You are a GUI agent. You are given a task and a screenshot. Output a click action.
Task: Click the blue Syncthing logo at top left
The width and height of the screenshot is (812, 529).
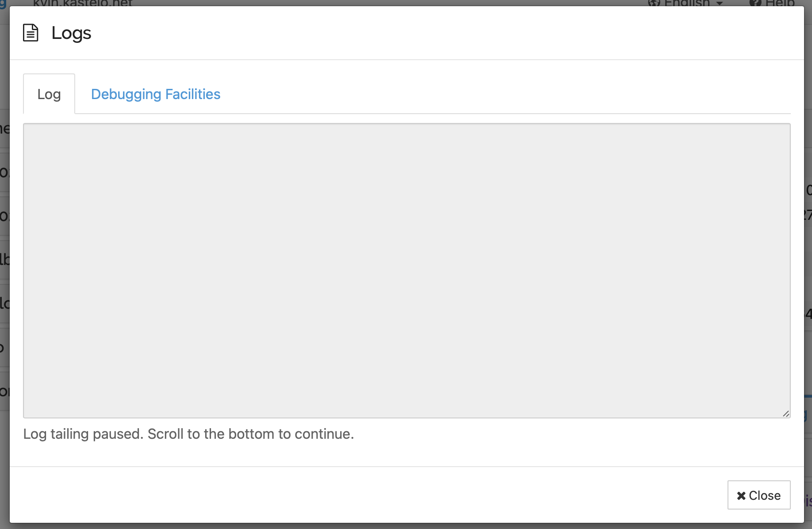pyautogui.click(x=3, y=4)
